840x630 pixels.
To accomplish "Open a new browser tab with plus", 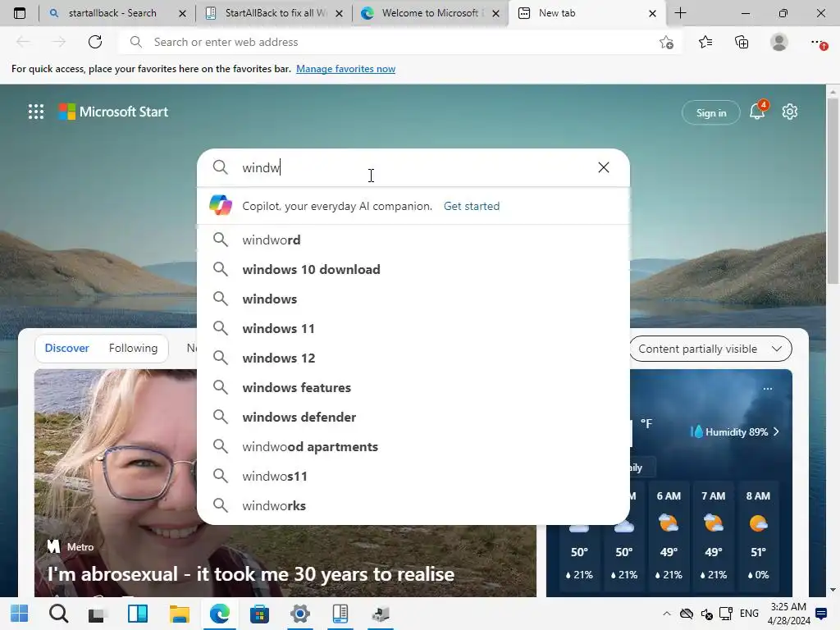I will point(680,13).
